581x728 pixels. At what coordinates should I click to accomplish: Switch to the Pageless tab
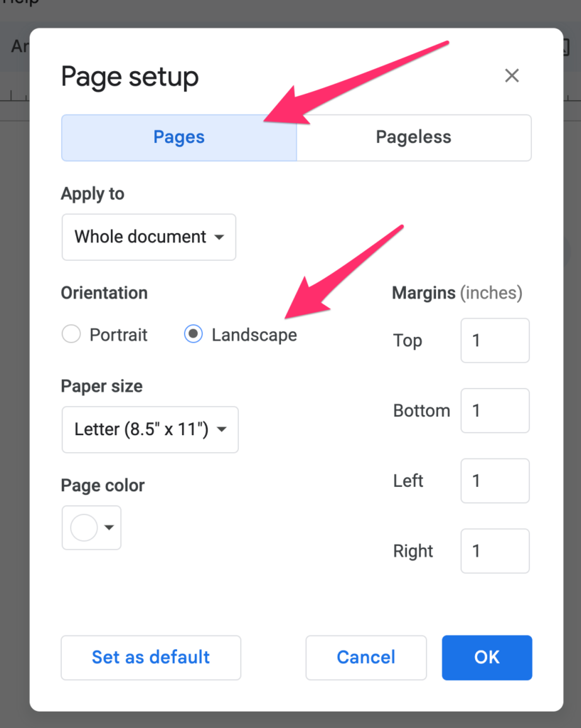(413, 137)
